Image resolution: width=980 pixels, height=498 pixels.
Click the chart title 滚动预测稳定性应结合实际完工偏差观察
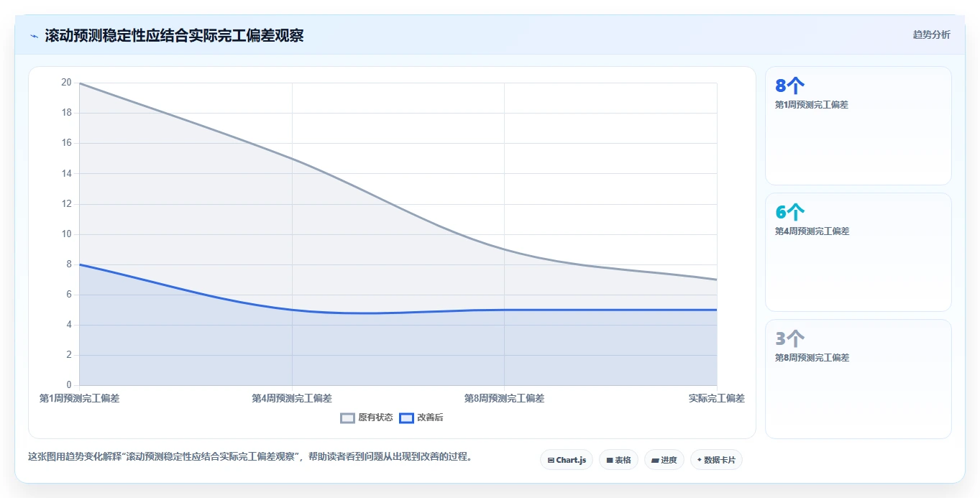tap(174, 36)
